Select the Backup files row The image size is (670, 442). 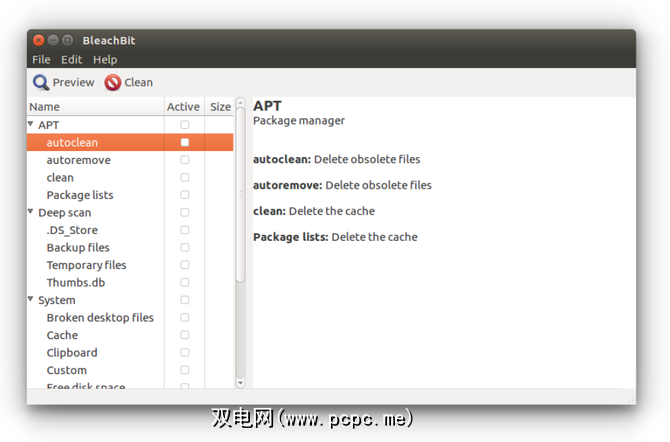(130, 248)
